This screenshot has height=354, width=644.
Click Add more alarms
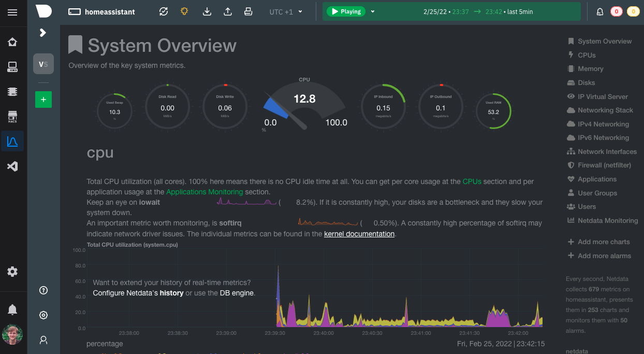(599, 256)
